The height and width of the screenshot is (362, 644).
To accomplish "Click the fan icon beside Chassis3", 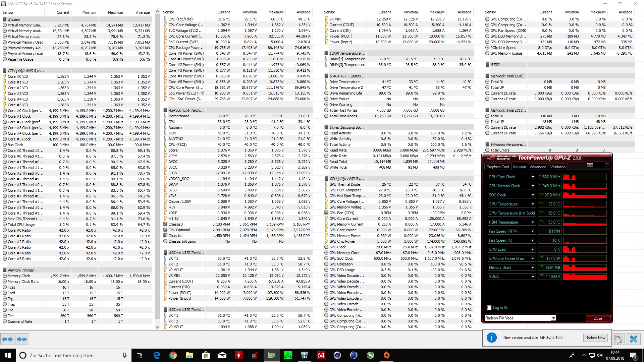I will 165,224.
